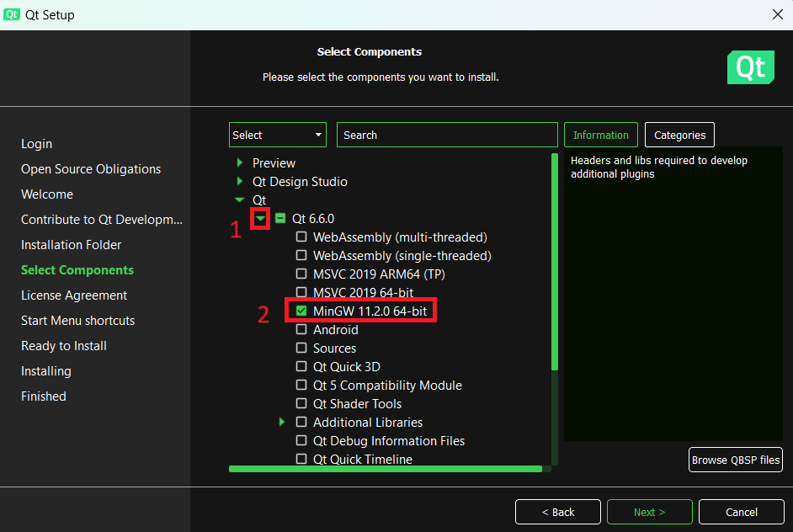The width and height of the screenshot is (793, 532).
Task: Select the Preview tree label
Action: (x=274, y=162)
